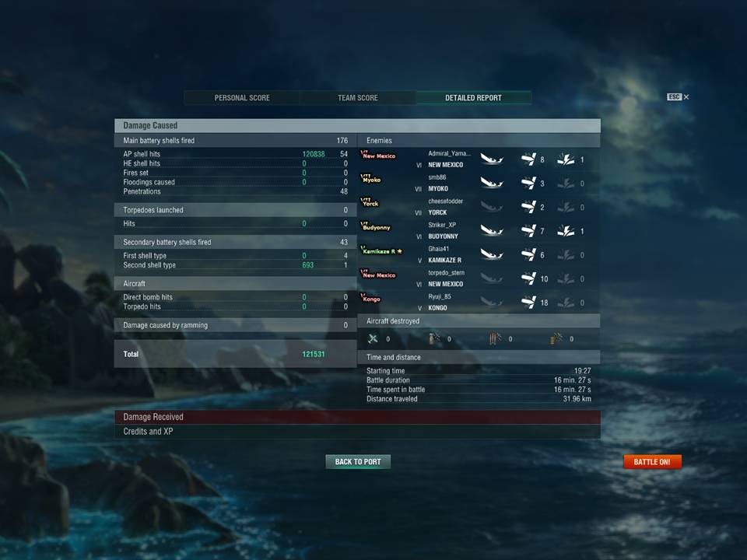Click the citadel hits icon for Budyonny
This screenshot has height=560, width=747.
[x=566, y=231]
